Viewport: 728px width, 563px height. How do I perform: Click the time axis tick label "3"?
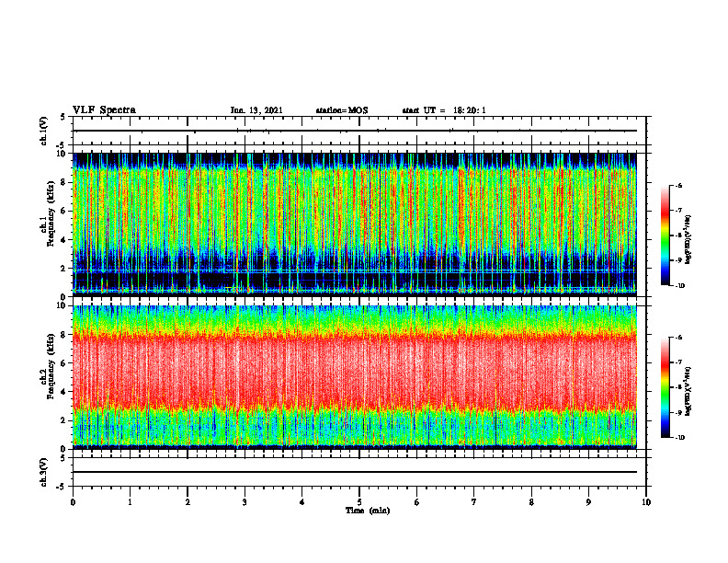245,502
